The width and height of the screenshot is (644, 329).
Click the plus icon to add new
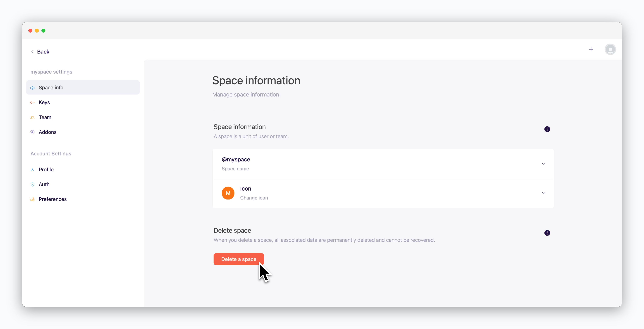591,50
